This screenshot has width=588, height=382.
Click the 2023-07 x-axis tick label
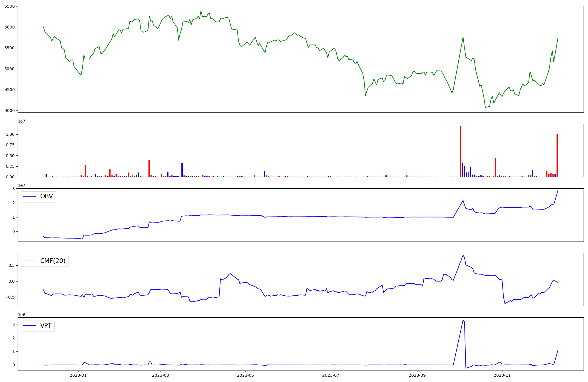click(x=331, y=375)
